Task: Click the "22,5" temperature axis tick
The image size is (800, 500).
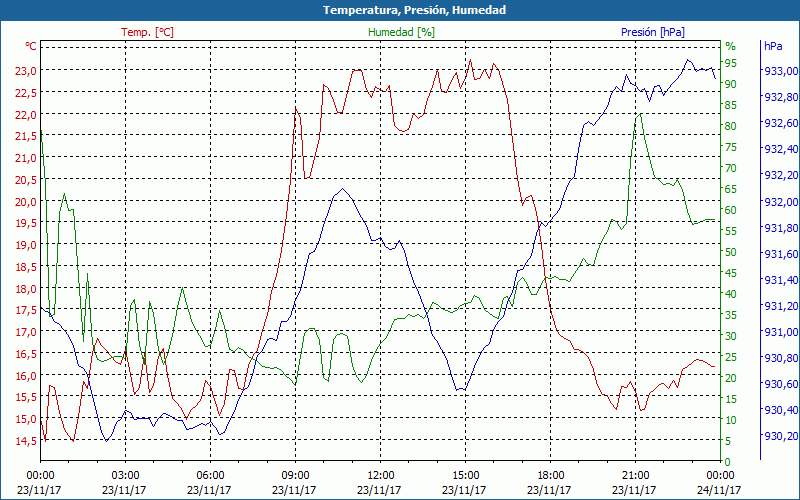Action: pyautogui.click(x=24, y=93)
